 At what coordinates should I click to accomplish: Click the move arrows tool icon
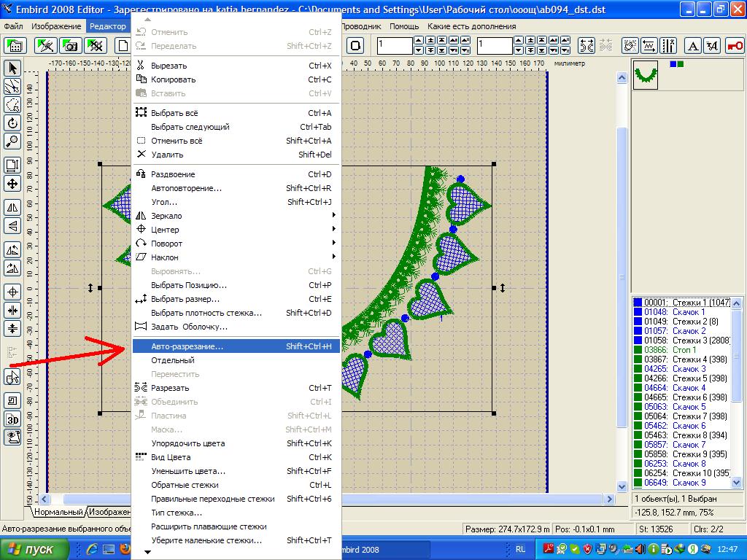pos(12,184)
